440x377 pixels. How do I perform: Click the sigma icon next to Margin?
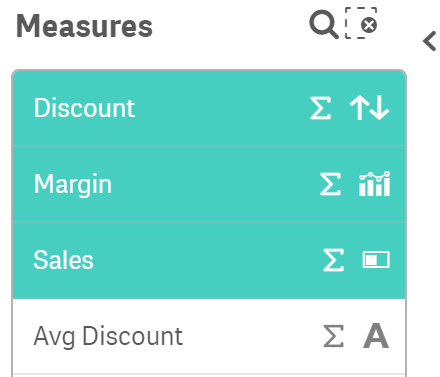coord(330,184)
